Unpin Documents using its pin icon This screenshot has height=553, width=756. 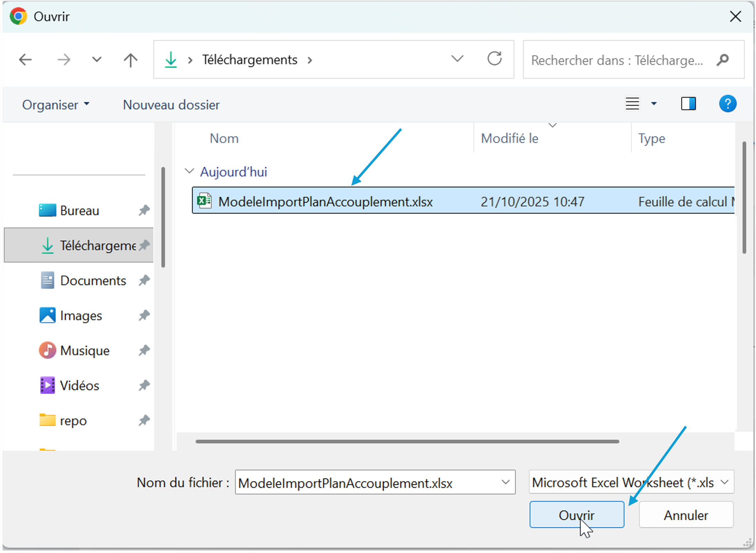(144, 280)
